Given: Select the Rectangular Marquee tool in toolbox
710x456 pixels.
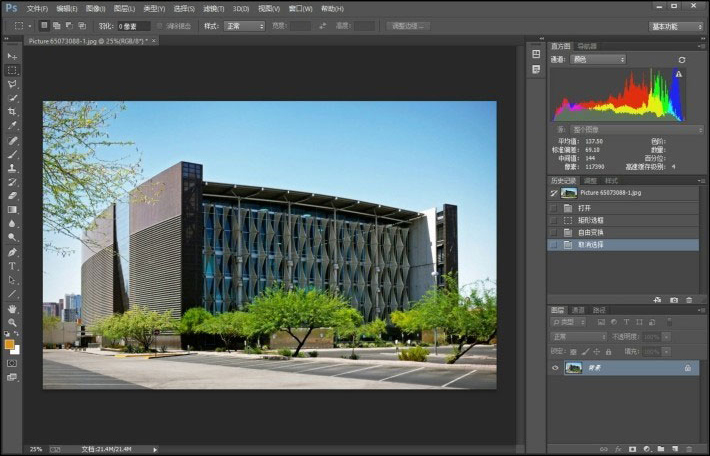Looking at the screenshot, I should (x=12, y=70).
